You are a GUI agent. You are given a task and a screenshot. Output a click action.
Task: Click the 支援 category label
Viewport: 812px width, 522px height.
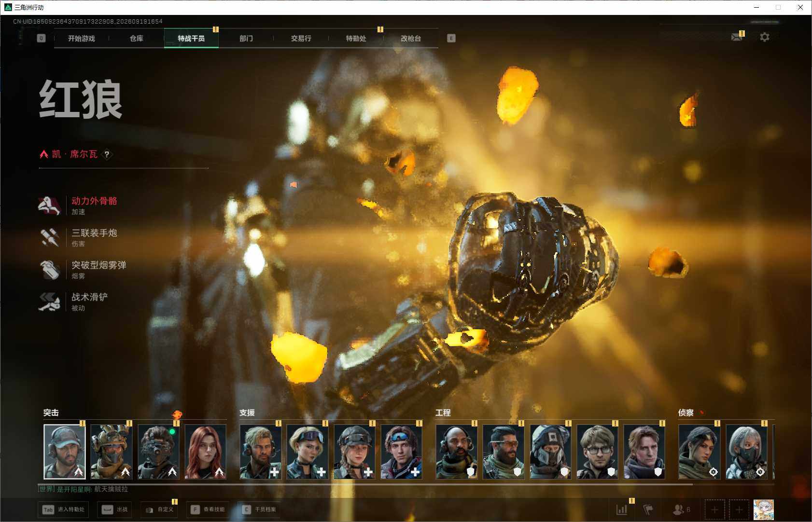[247, 413]
